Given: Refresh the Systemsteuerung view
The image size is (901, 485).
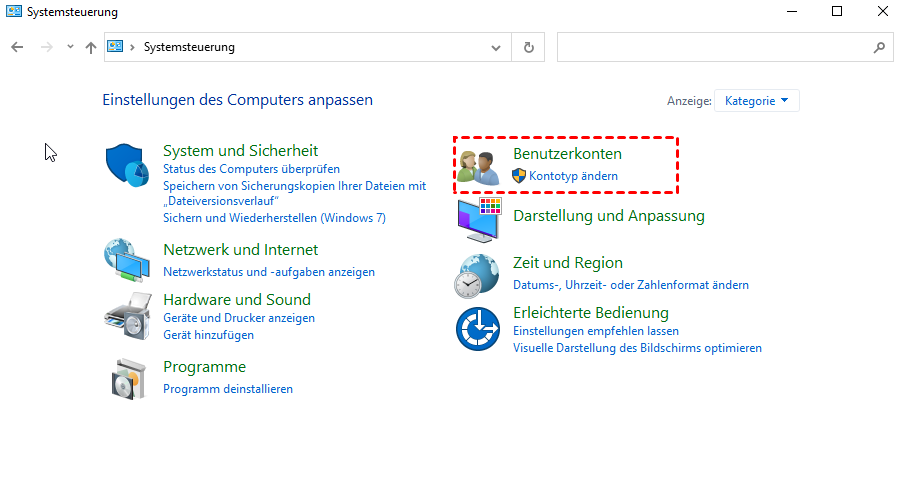Looking at the screenshot, I should pyautogui.click(x=529, y=47).
